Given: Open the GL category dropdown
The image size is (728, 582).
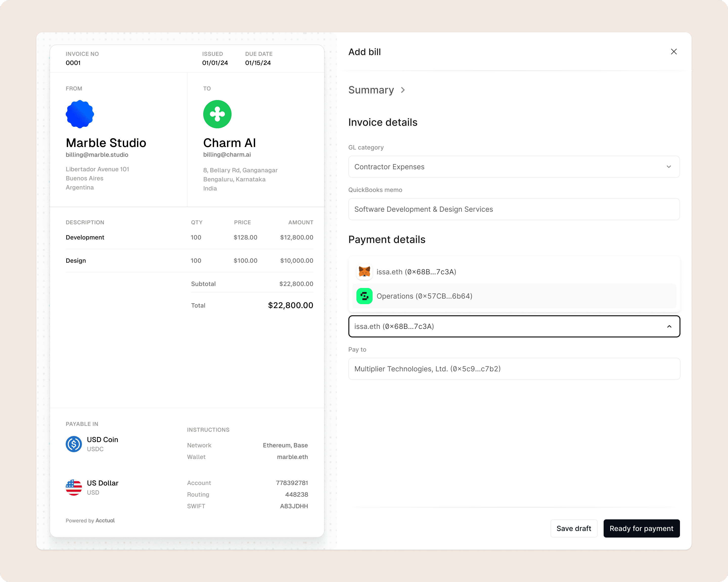Looking at the screenshot, I should point(514,167).
